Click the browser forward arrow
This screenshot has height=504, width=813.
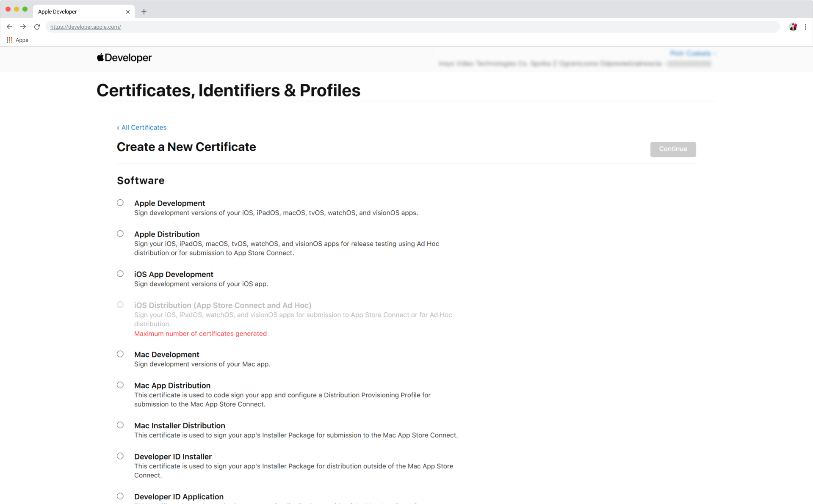point(23,27)
